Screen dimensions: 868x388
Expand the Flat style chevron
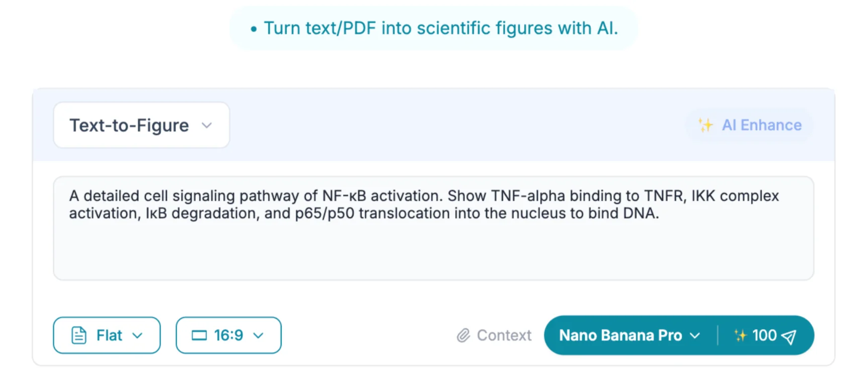137,336
